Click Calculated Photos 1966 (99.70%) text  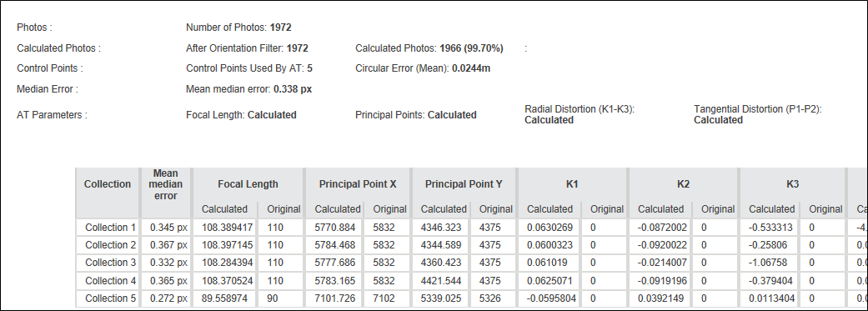429,48
